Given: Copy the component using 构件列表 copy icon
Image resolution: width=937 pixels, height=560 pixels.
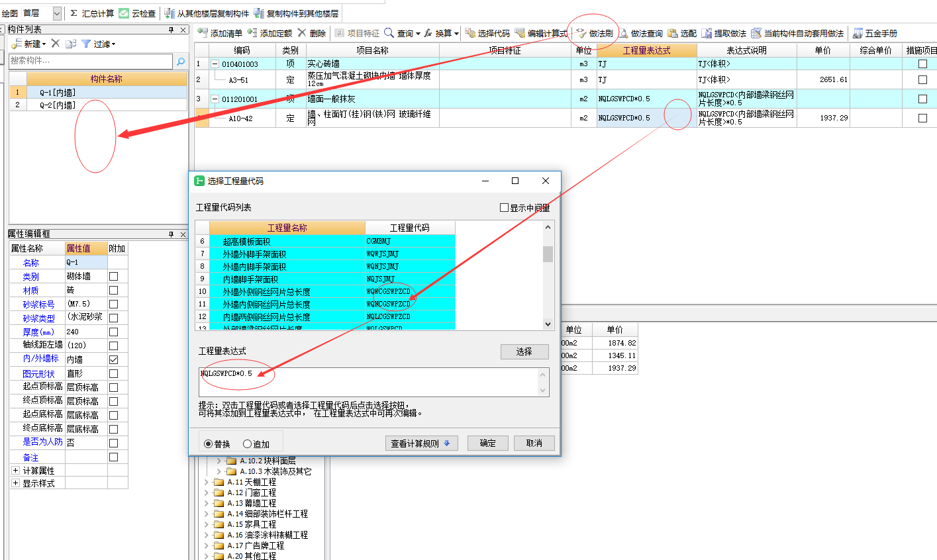Looking at the screenshot, I should click(71, 44).
